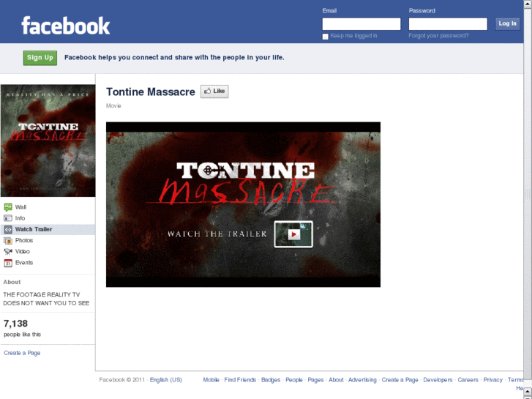Click the Developers footer link
The height and width of the screenshot is (399, 532).
[x=438, y=380]
